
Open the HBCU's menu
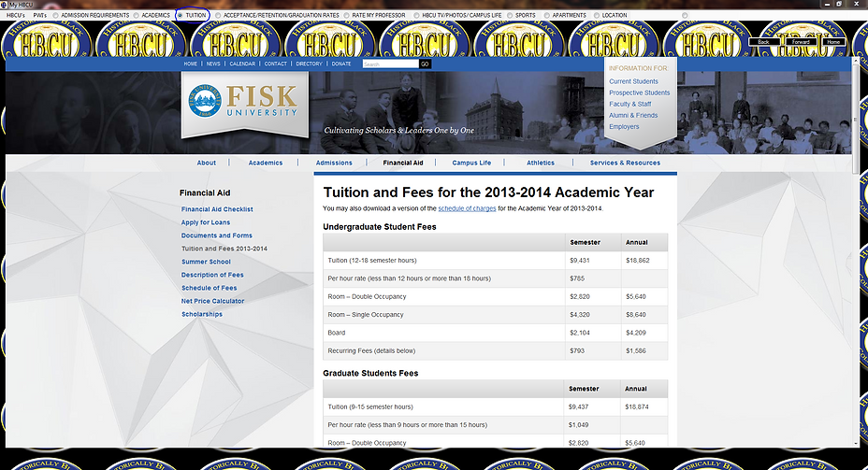(x=16, y=16)
